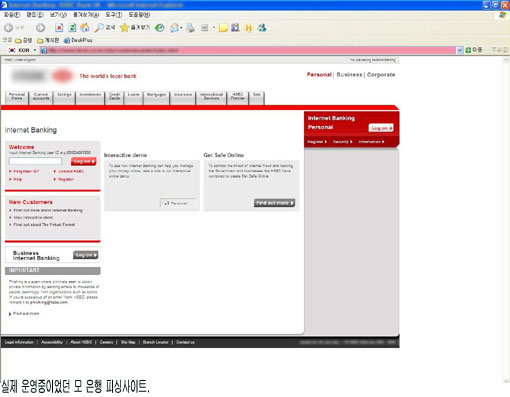Click the Print icon
This screenshot has height=397, width=510.
pos(190,28)
